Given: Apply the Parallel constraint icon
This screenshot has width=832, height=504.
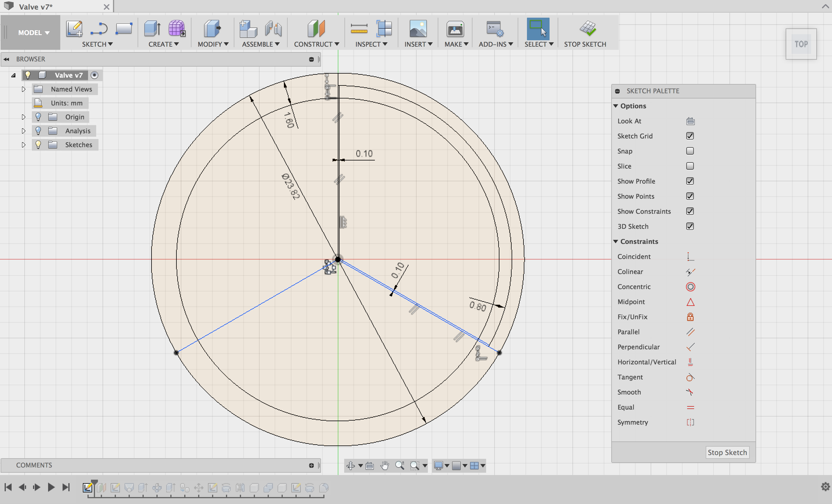Looking at the screenshot, I should coord(690,332).
